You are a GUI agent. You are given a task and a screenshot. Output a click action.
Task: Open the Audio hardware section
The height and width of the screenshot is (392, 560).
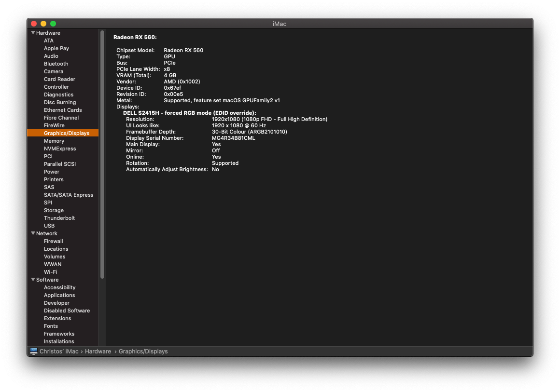click(51, 56)
